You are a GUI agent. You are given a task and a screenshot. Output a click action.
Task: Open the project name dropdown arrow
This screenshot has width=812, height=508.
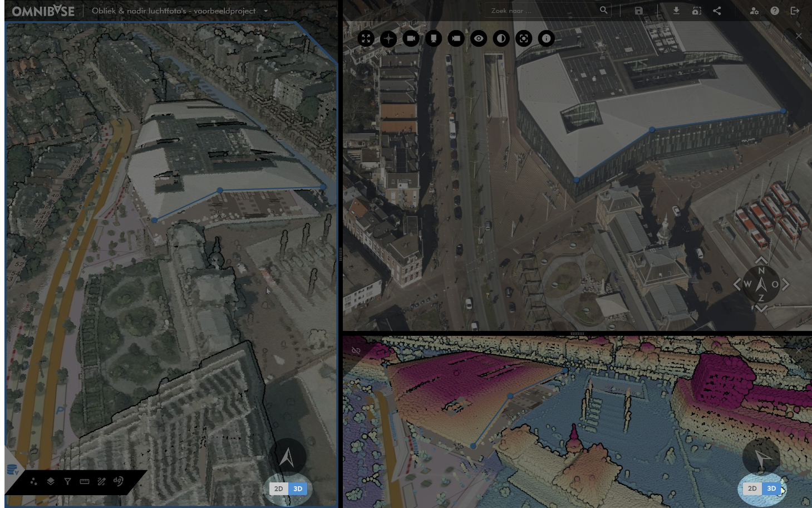(x=265, y=11)
